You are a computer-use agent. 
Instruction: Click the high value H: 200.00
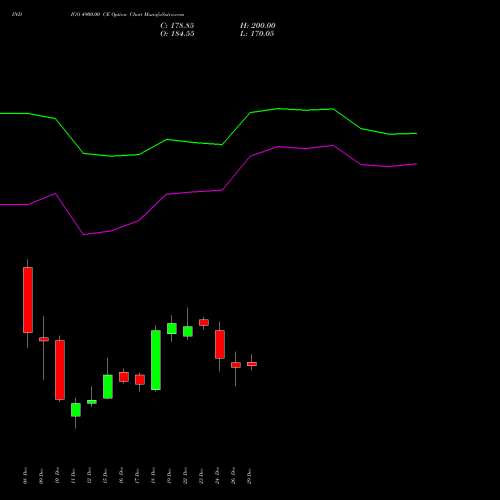(x=257, y=26)
